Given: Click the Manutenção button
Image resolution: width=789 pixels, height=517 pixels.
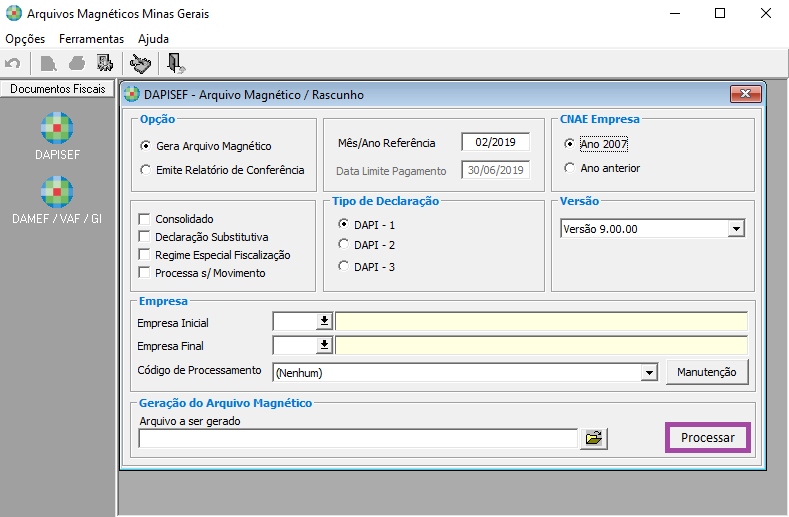Looking at the screenshot, I should (706, 372).
